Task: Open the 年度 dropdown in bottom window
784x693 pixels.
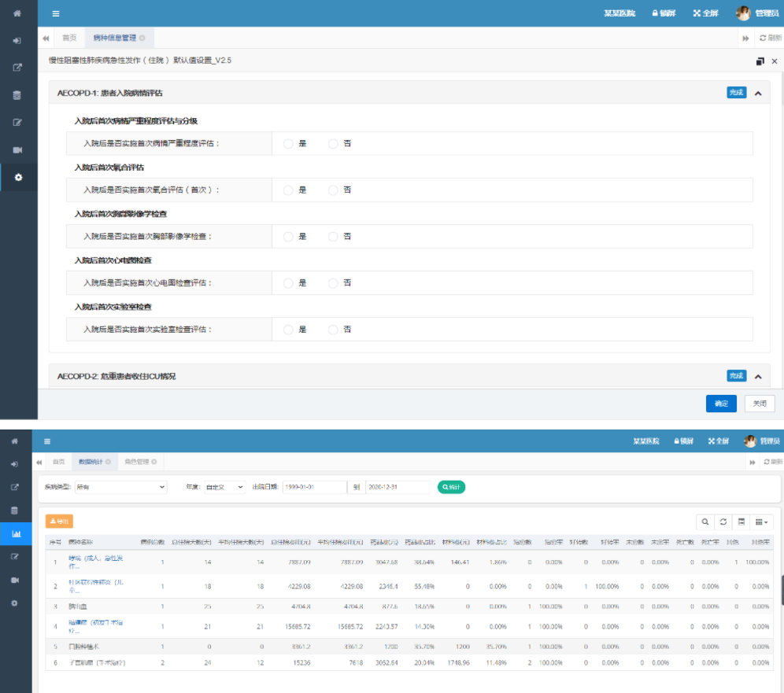Action: point(225,487)
